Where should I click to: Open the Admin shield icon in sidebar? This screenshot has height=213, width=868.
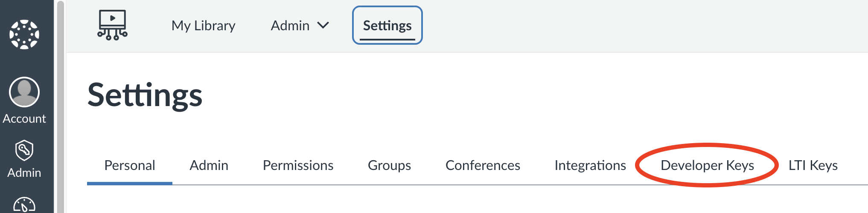24,150
